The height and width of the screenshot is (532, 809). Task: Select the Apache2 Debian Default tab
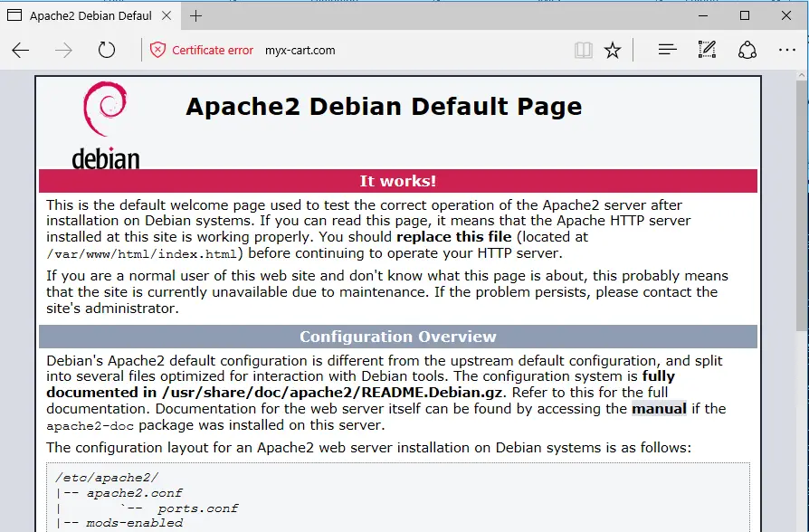point(90,16)
